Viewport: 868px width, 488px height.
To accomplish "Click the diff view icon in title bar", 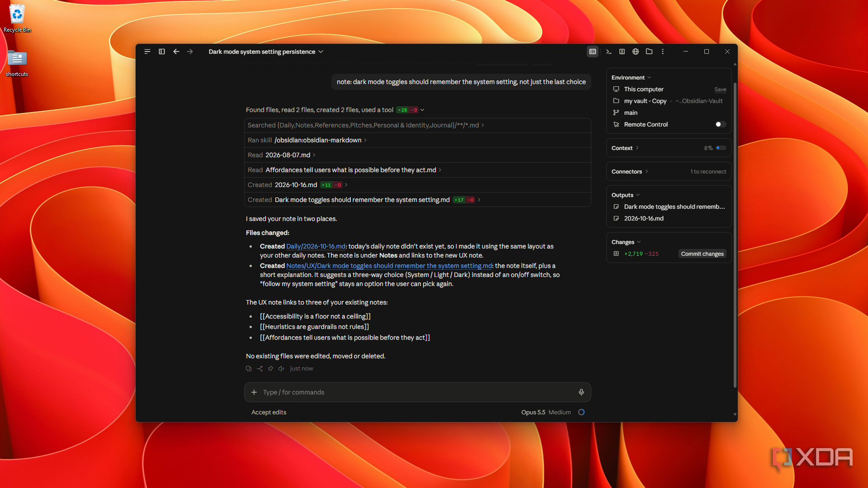I will tap(622, 52).
